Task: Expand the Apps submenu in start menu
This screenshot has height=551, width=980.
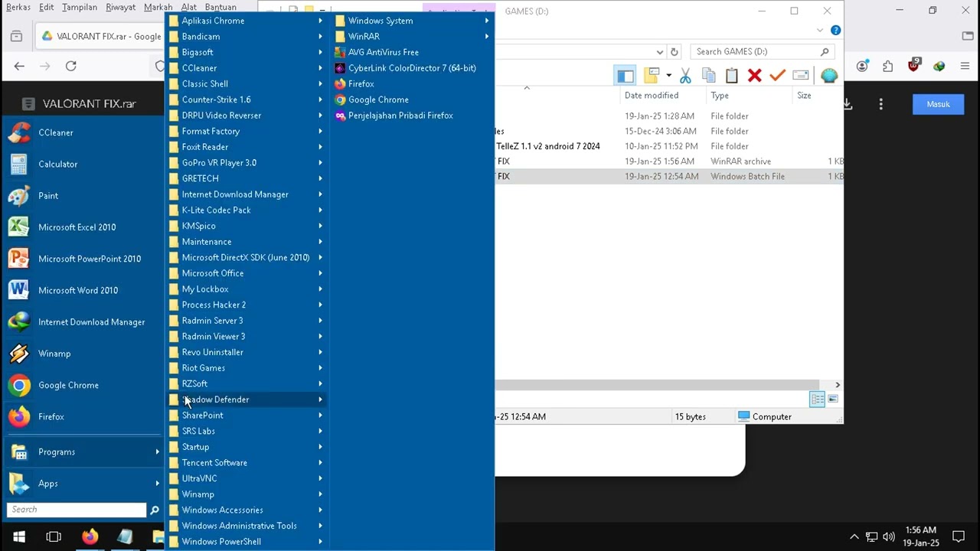Action: point(82,484)
